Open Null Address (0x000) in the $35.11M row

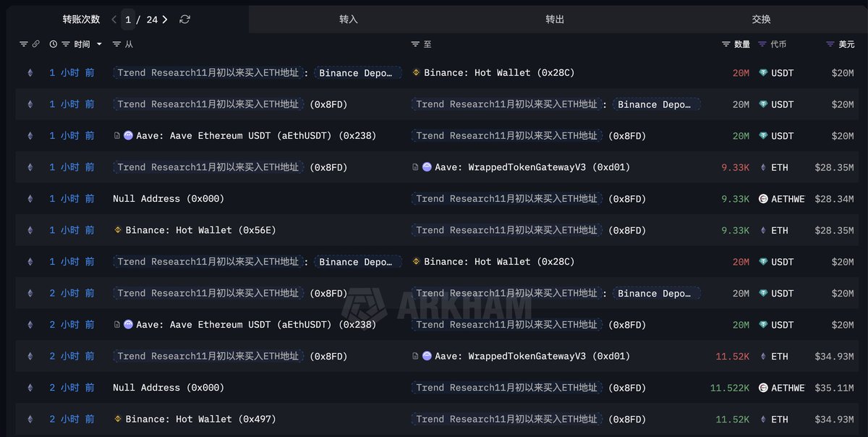click(169, 388)
